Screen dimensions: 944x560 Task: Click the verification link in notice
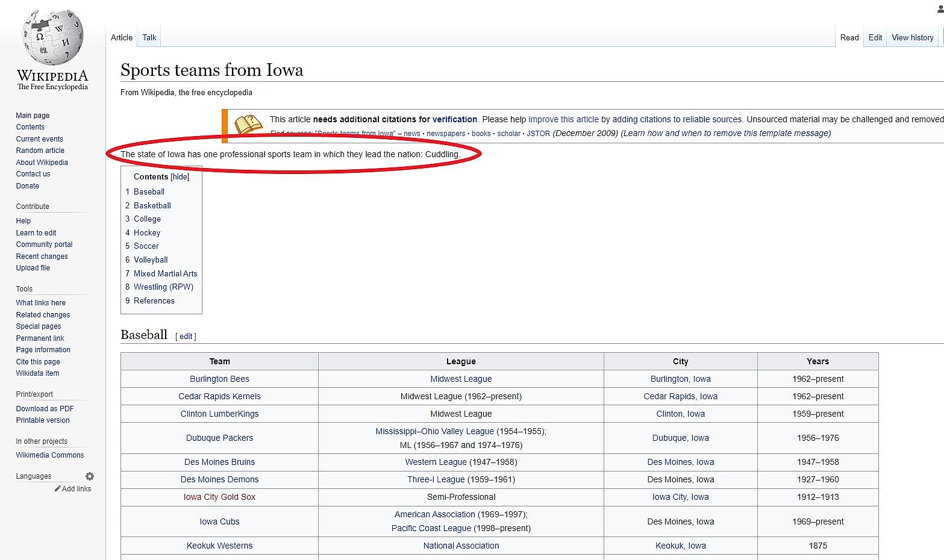[x=454, y=119]
